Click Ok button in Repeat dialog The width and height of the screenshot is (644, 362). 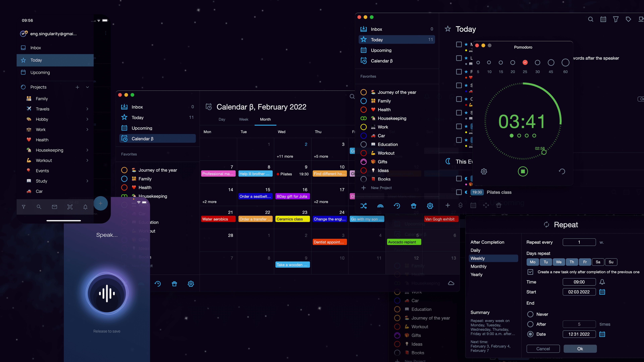click(580, 349)
